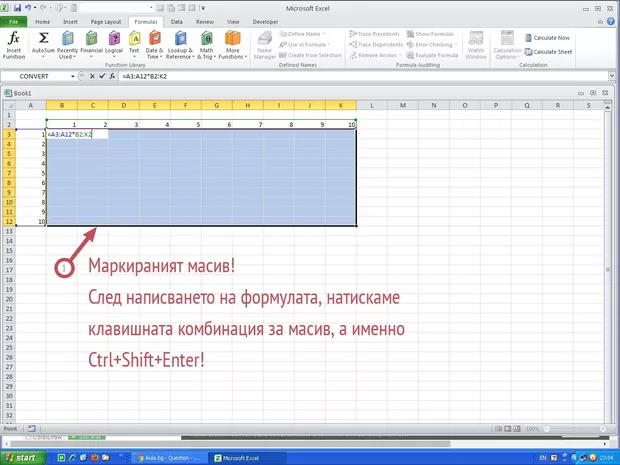This screenshot has width=620, height=465.
Task: Confirm entry with the formula bar checkmark
Action: click(x=102, y=76)
